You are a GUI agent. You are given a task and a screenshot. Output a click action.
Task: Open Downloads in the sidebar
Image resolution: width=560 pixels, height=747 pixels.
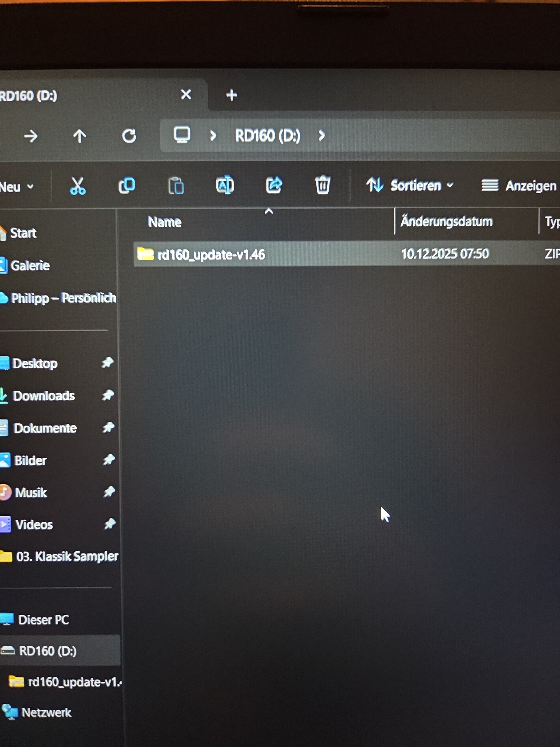44,396
